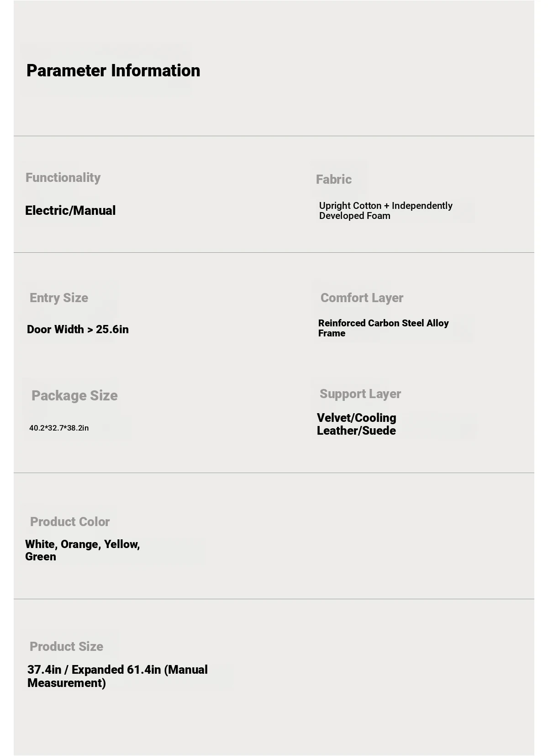This screenshot has height=756, width=548.
Task: Select the Comfort Layer label
Action: [x=362, y=298]
